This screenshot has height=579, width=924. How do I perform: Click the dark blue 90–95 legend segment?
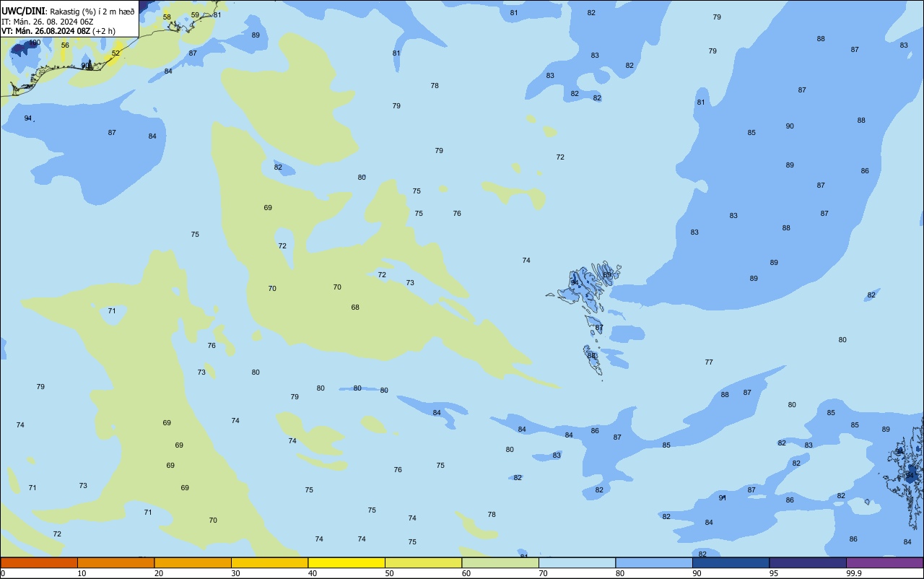coord(731,562)
